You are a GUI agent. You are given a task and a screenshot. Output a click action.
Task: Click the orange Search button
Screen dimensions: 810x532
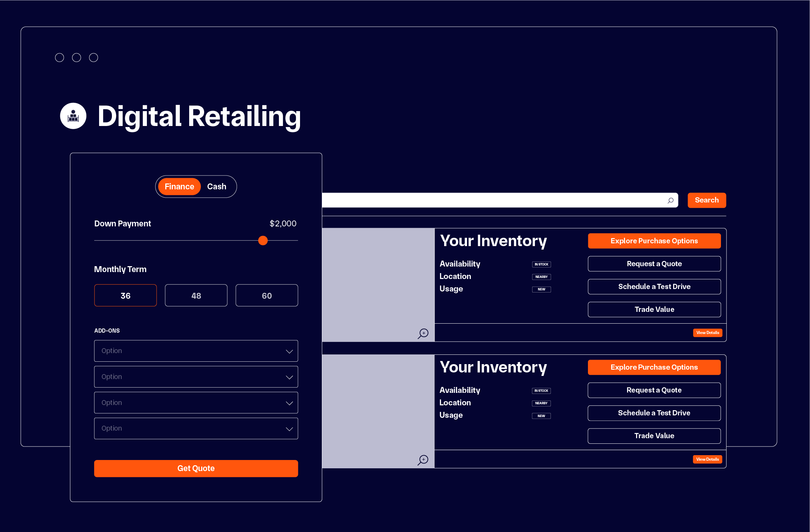[707, 200]
